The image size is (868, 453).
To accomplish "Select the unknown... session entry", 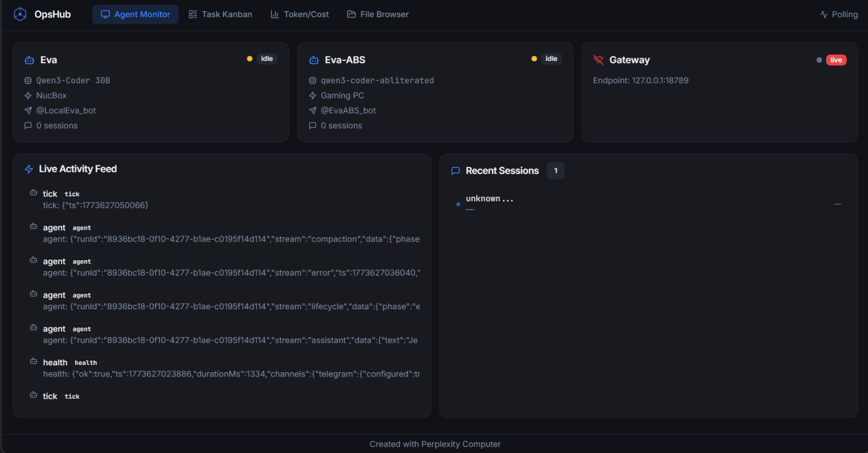I will point(489,199).
